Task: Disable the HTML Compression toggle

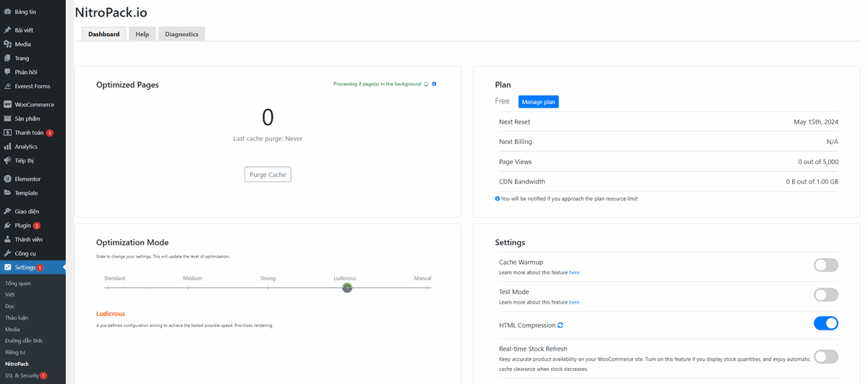Action: 826,323
